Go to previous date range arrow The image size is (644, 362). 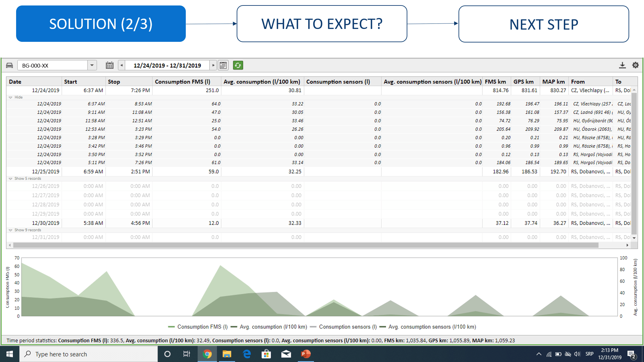pyautogui.click(x=121, y=65)
